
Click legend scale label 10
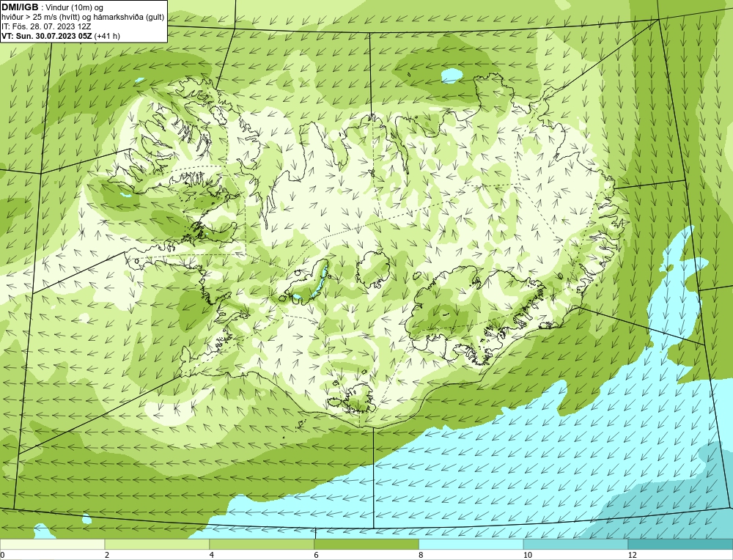pyautogui.click(x=527, y=555)
